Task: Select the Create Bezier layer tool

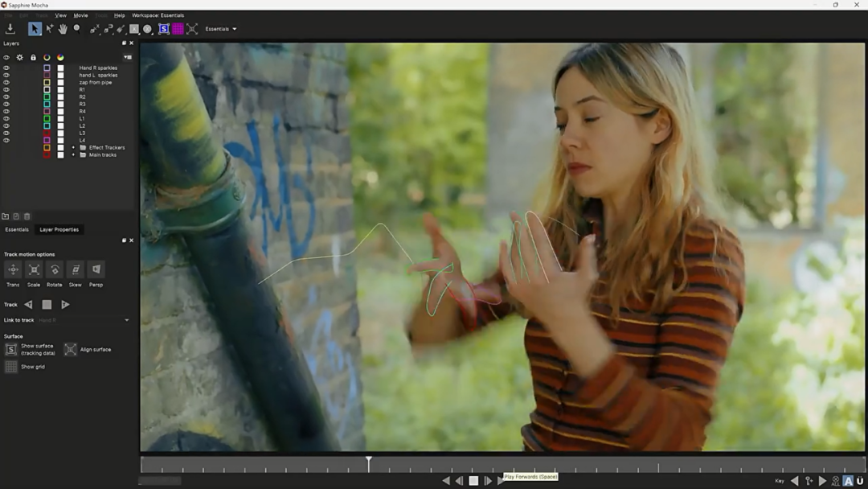Action: pyautogui.click(x=108, y=29)
